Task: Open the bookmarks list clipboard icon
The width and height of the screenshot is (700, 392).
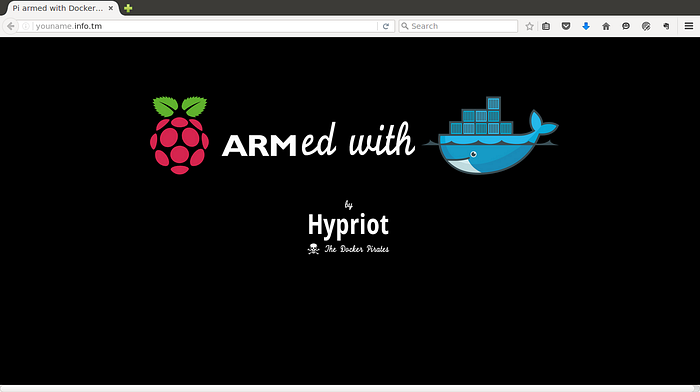Action: click(x=546, y=26)
